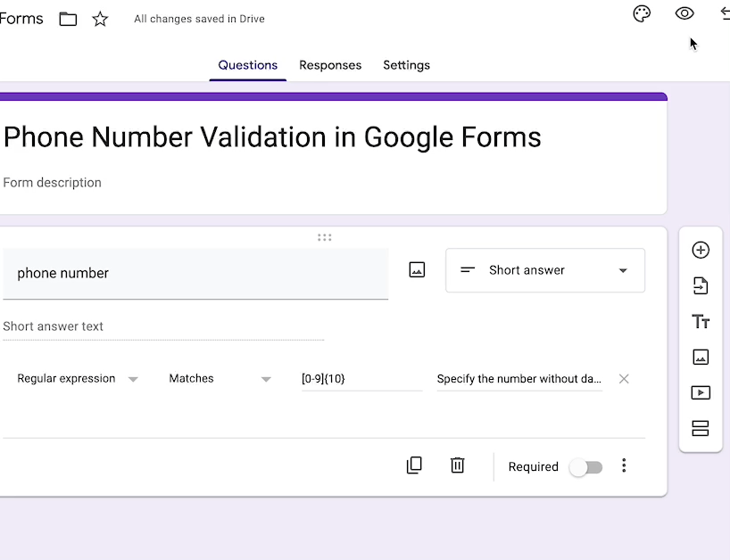Open the customize theme palette
The image size is (730, 560).
[642, 13]
